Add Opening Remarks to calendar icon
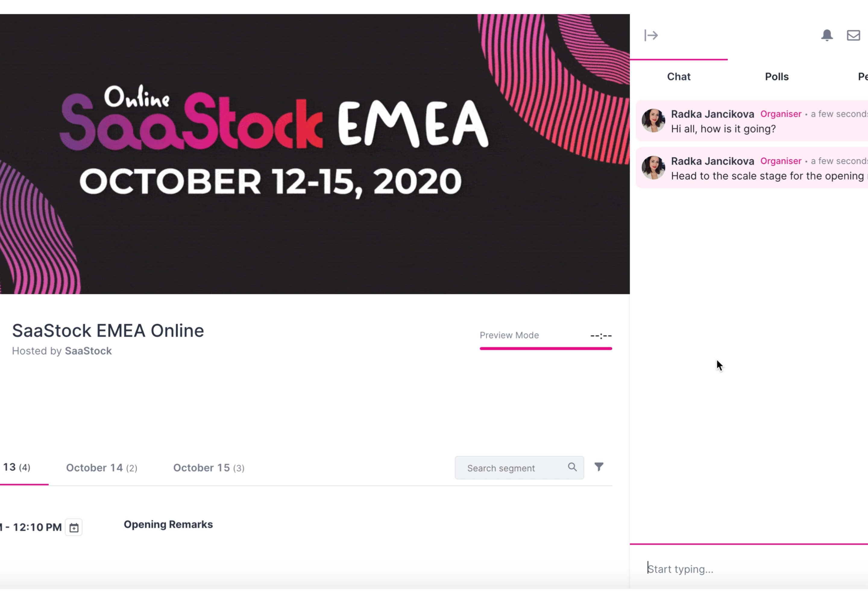The height and width of the screenshot is (603, 868). pos(74,527)
